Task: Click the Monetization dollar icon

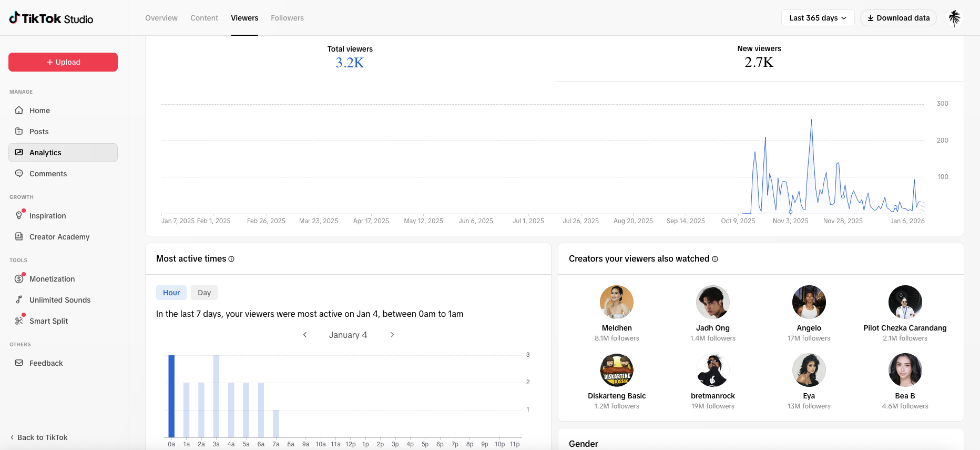Action: click(19, 279)
